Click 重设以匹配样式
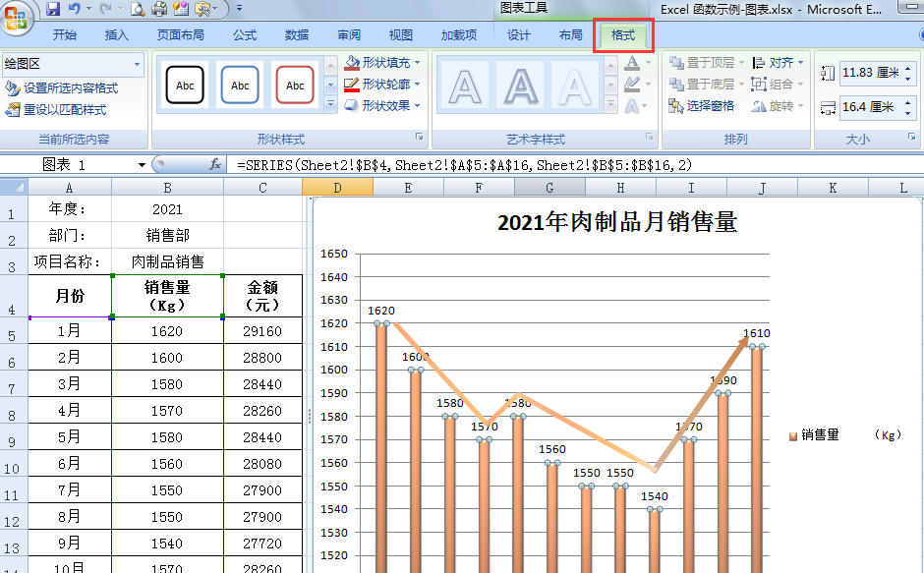Screen dimensions: 924x573 (56, 110)
